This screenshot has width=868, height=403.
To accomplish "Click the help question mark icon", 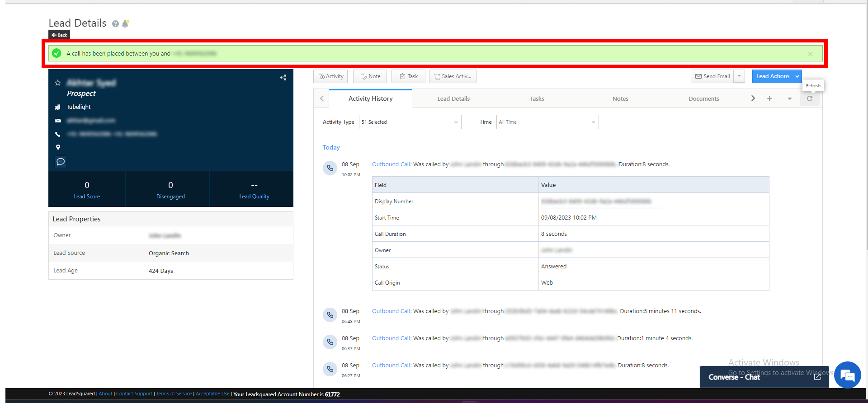I will point(116,24).
